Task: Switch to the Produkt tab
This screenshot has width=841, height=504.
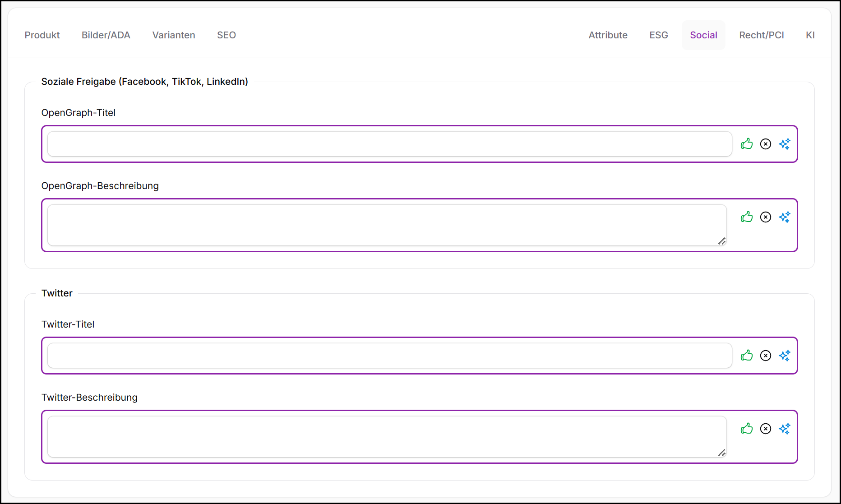Action: pyautogui.click(x=42, y=35)
